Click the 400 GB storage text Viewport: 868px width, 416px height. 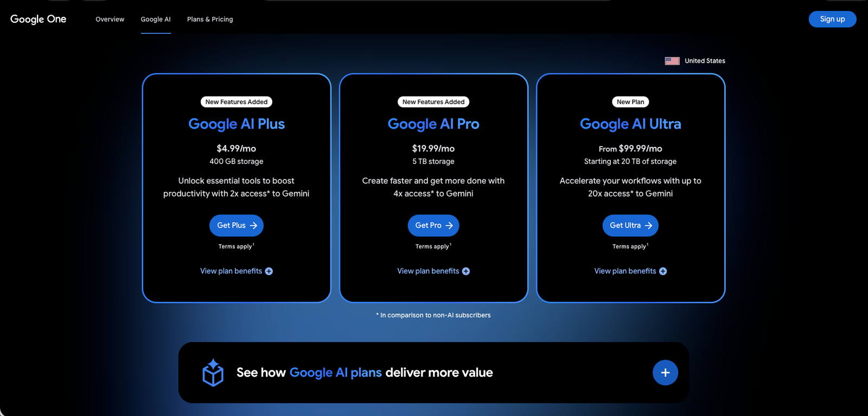(x=237, y=161)
